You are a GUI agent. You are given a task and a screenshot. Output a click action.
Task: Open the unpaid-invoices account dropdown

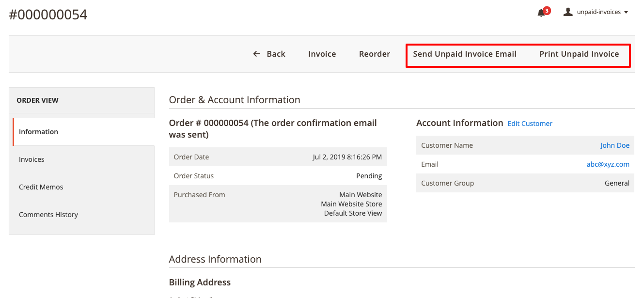597,12
